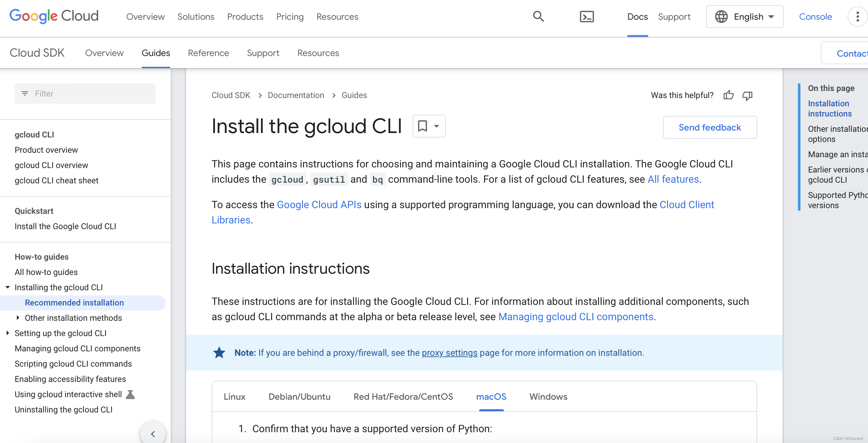Rate the page unhelpful with thumbs down

(747, 96)
